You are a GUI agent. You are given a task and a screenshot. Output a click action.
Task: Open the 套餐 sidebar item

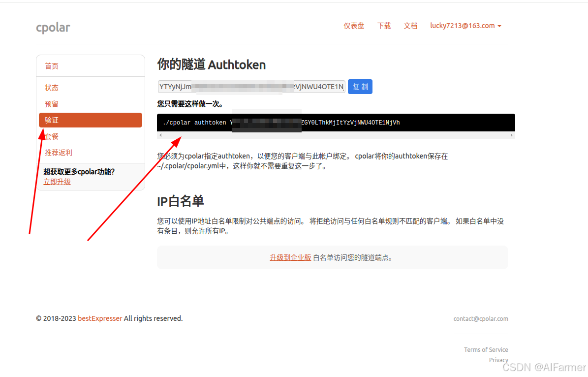(x=52, y=136)
